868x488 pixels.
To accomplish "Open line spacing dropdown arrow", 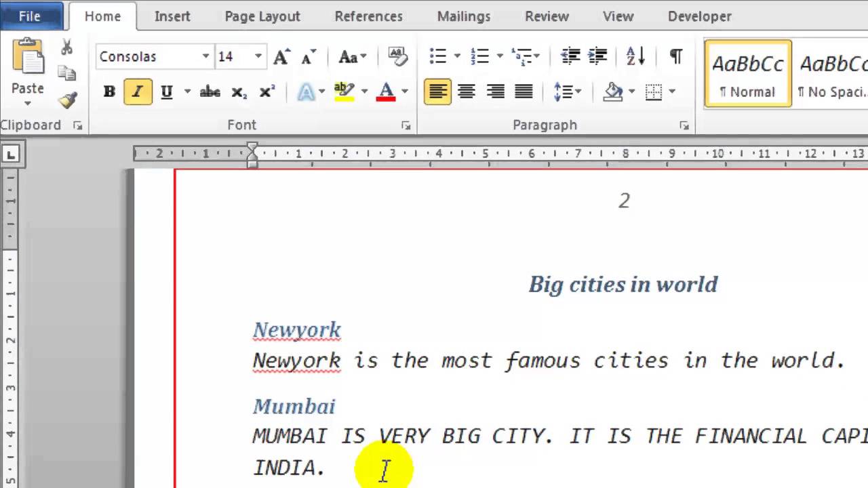I will pos(578,91).
